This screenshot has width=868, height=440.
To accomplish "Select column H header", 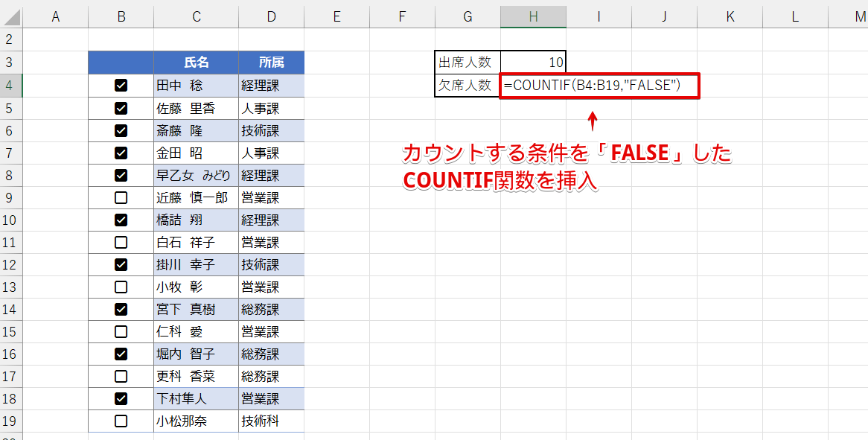I will (533, 17).
